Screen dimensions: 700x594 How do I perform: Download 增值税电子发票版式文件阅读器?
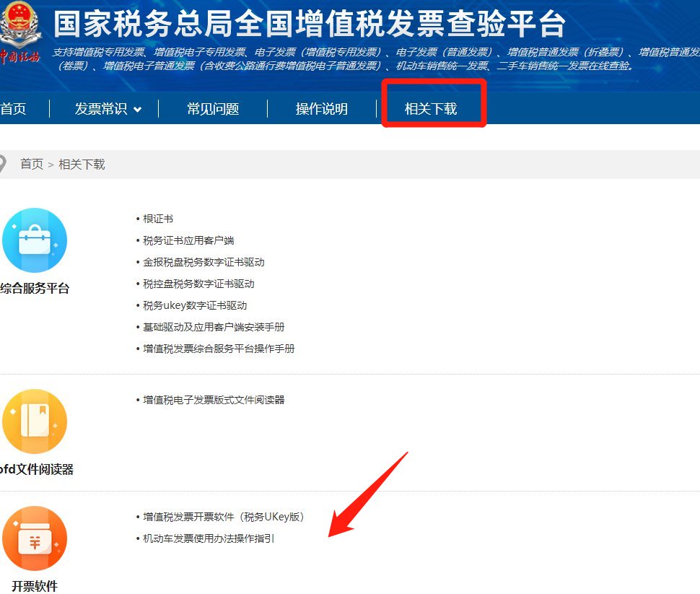pyautogui.click(x=214, y=400)
